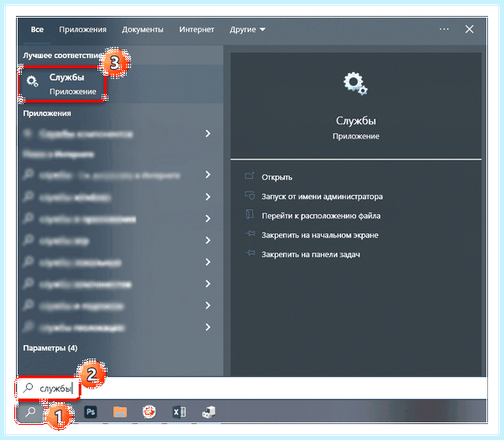Select Запуск от имени администратора
The width and height of the screenshot is (504, 440).
(x=322, y=196)
